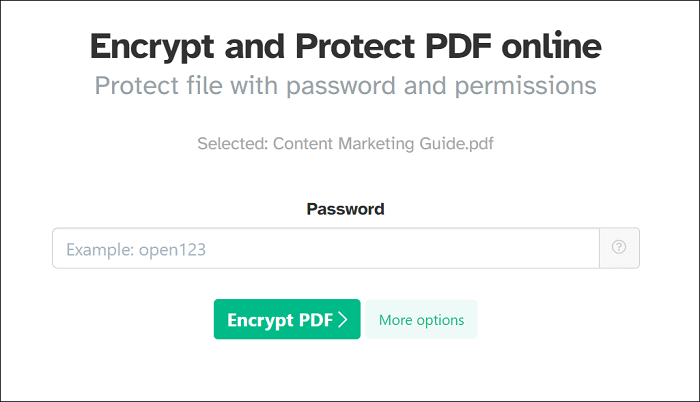700x402 pixels.
Task: Click the word "Guide.pdf" in the selected file line
Action: [458, 143]
